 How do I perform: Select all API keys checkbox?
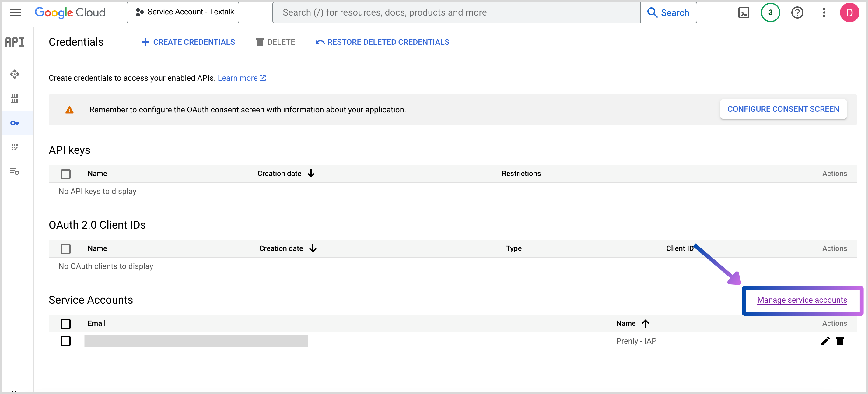coord(66,174)
